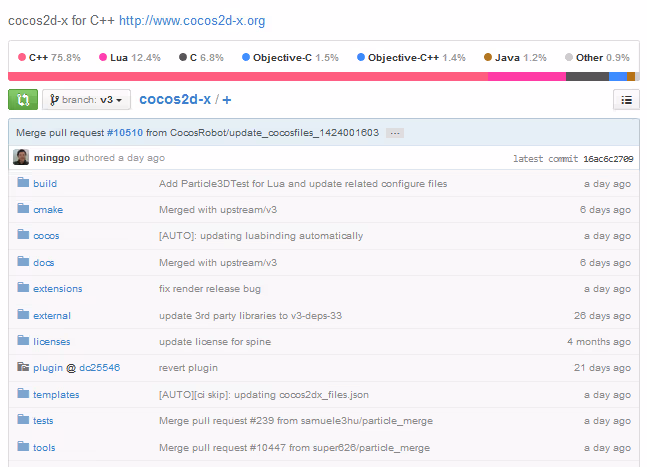Open 'update license for spine' commit
The height and width of the screenshot is (467, 647).
(215, 342)
